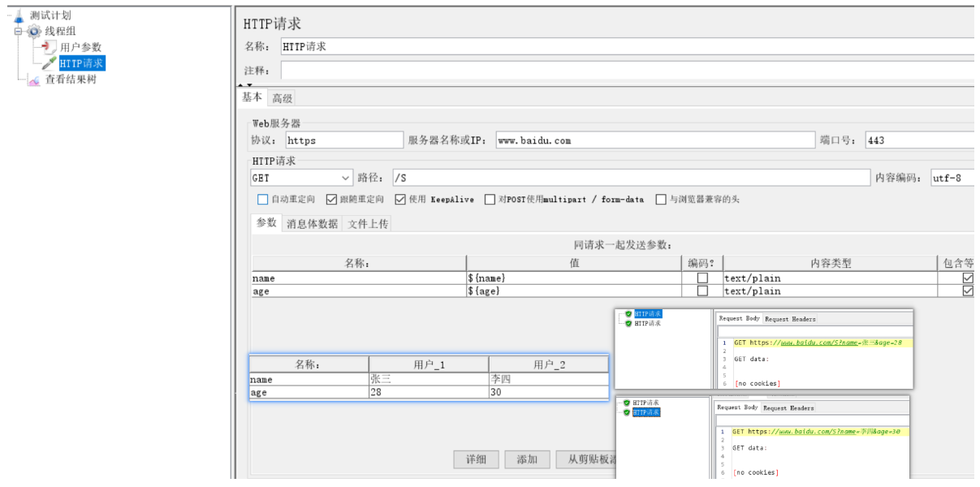Click green shield of unhighlighted HTTP请求 in upper result panel
Screen dimensions: 980x487
[x=628, y=323]
